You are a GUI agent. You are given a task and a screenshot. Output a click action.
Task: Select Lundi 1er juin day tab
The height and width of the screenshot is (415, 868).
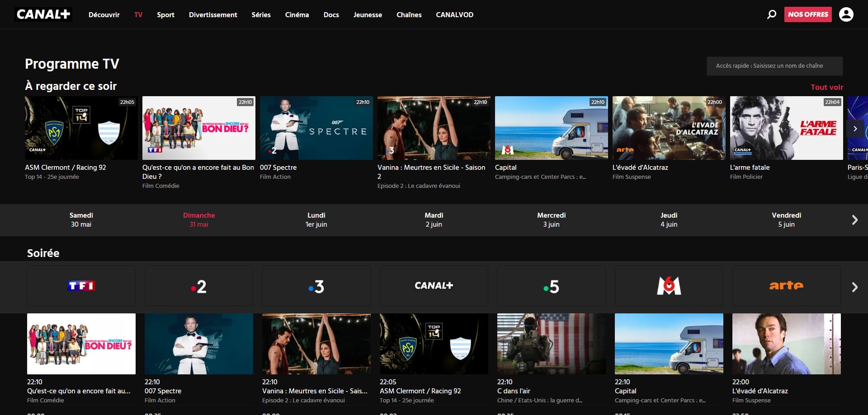point(316,220)
